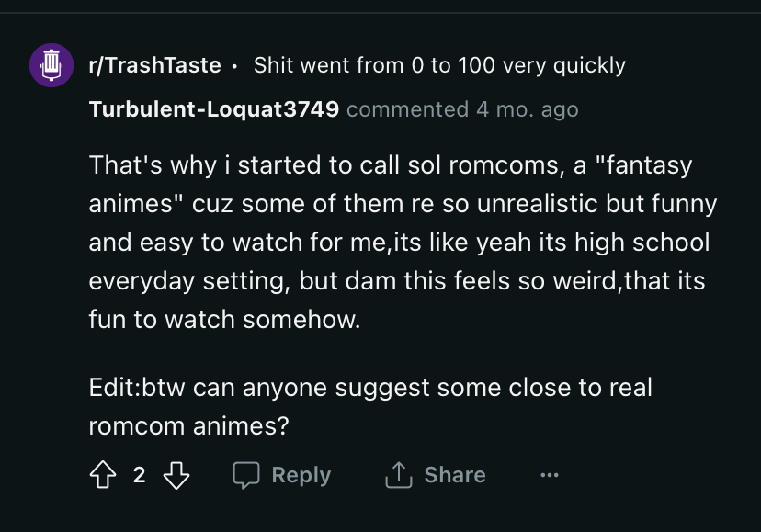Viewport: 761px width, 532px height.
Task: Click the dot separator after r/TrashTaste
Action: [235, 66]
